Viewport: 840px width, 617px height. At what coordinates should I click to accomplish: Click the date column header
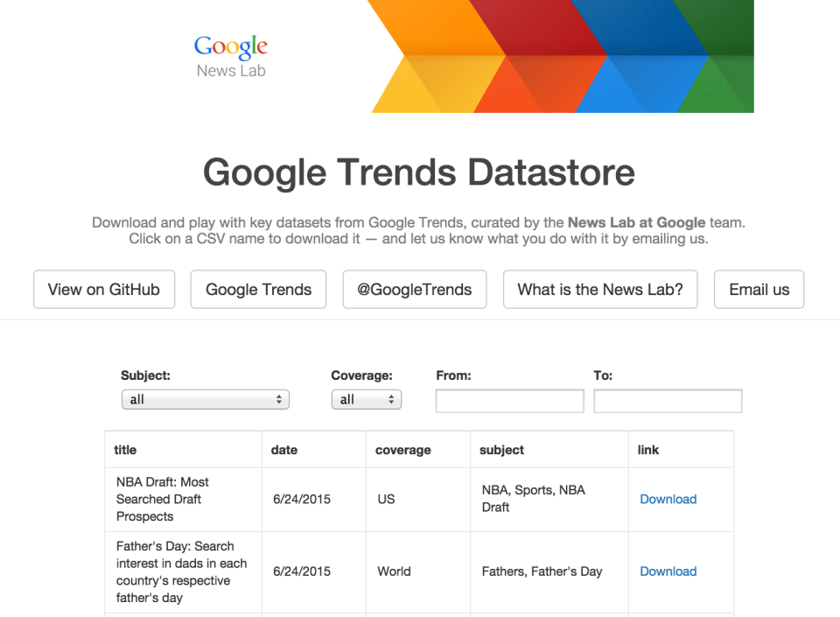pyautogui.click(x=284, y=449)
